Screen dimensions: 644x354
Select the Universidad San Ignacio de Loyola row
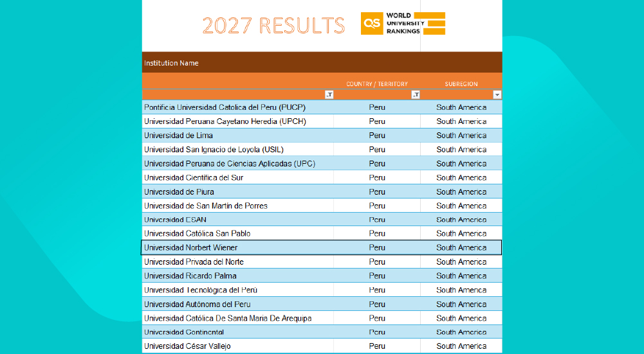(322, 149)
